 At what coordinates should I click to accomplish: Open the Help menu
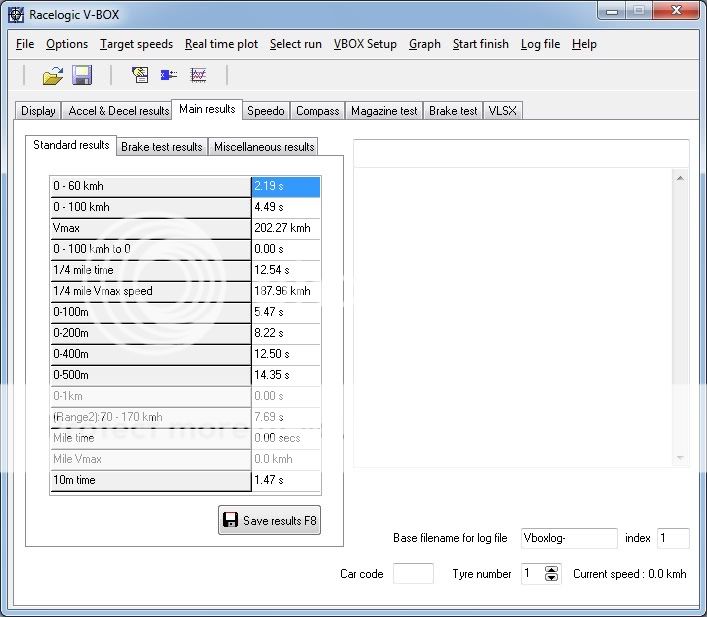click(x=584, y=44)
